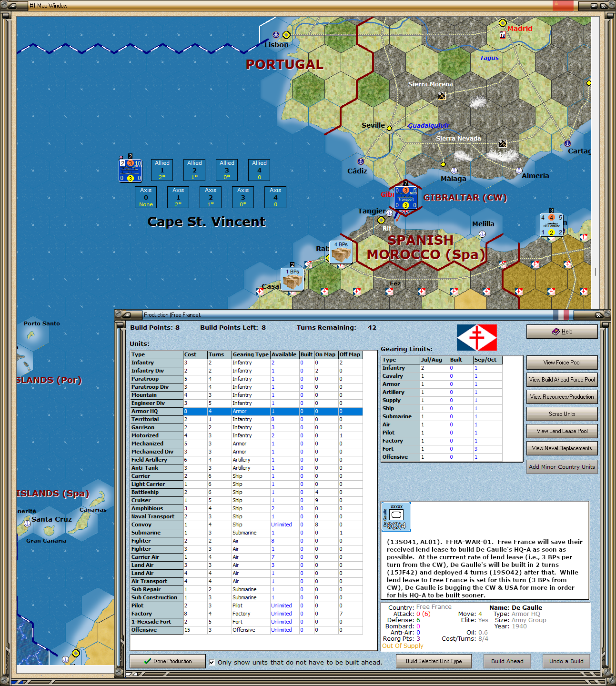Click the De Gaulle HQ unit counter
This screenshot has width=616, height=686.
(x=396, y=517)
